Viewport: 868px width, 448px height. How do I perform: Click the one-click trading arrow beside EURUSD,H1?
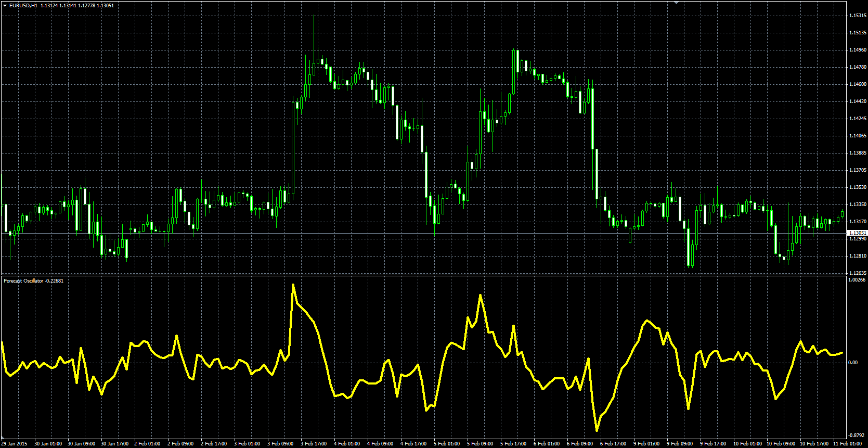pos(5,5)
